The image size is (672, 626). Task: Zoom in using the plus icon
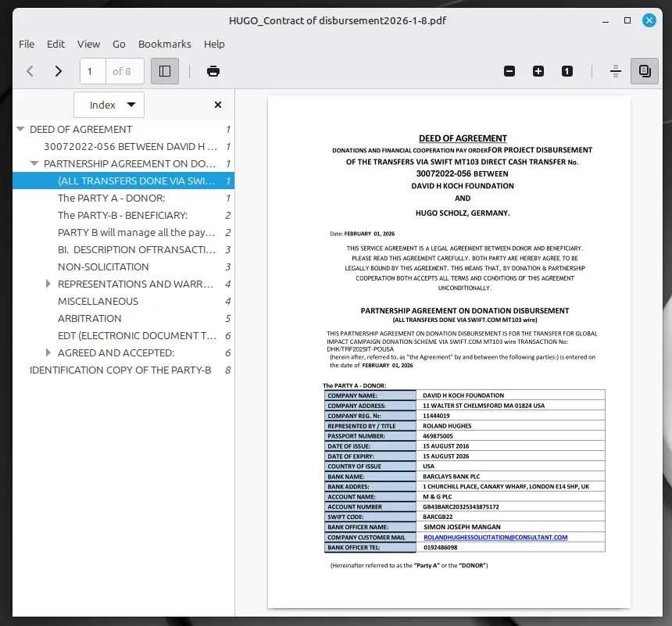tap(538, 70)
